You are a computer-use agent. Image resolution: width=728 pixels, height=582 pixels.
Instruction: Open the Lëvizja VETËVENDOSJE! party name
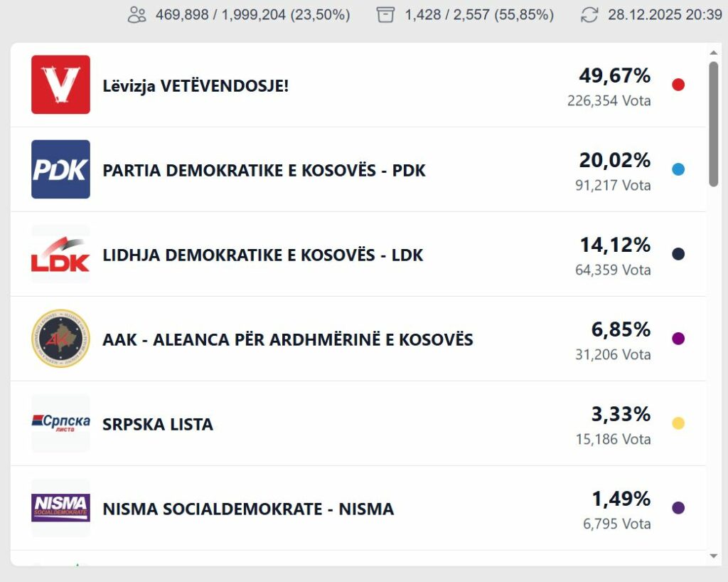[x=196, y=86]
